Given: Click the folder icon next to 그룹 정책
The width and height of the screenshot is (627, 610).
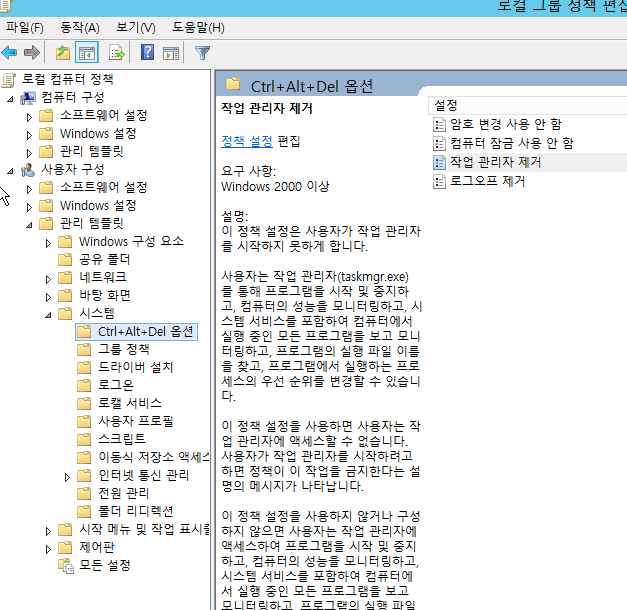Looking at the screenshot, I should [x=84, y=350].
